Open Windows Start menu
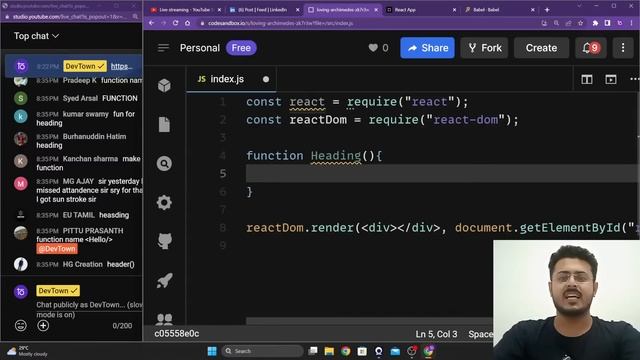Screen dimensions: 640x360 (212, 351)
